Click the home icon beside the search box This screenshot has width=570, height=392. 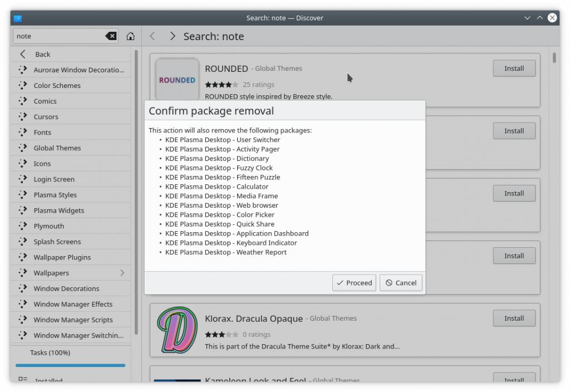(130, 36)
